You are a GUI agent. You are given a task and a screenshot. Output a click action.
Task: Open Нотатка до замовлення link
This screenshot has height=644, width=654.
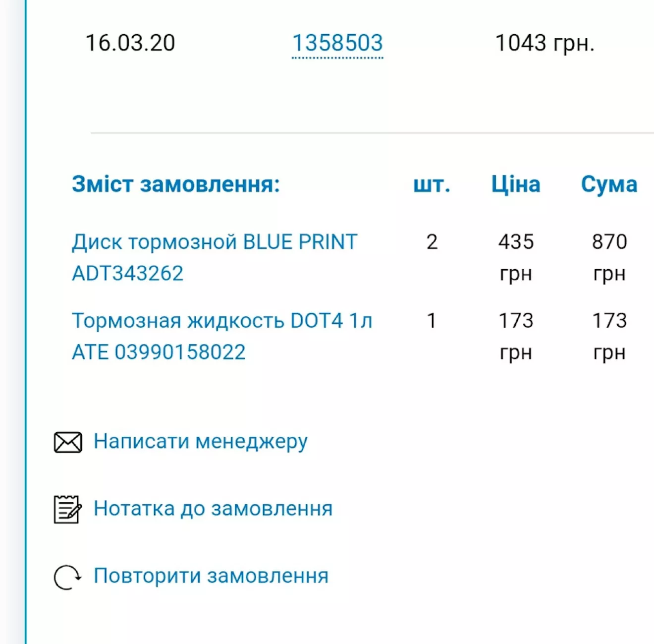tap(213, 509)
